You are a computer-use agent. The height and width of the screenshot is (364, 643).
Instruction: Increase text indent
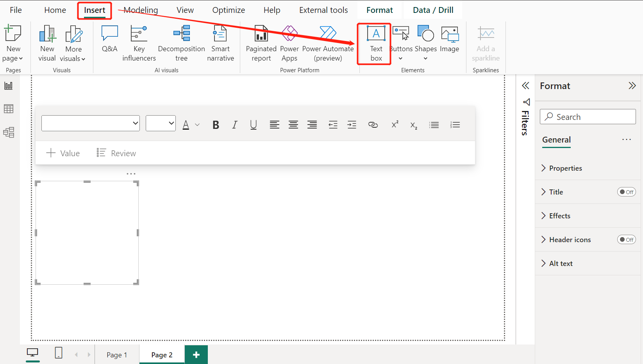coord(352,125)
